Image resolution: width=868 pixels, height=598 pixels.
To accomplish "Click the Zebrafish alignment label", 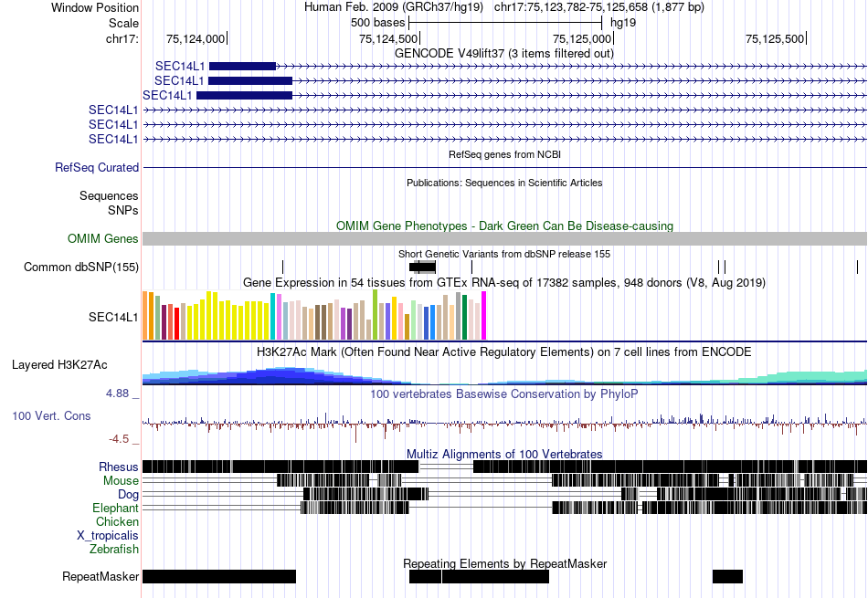I will pos(114,550).
